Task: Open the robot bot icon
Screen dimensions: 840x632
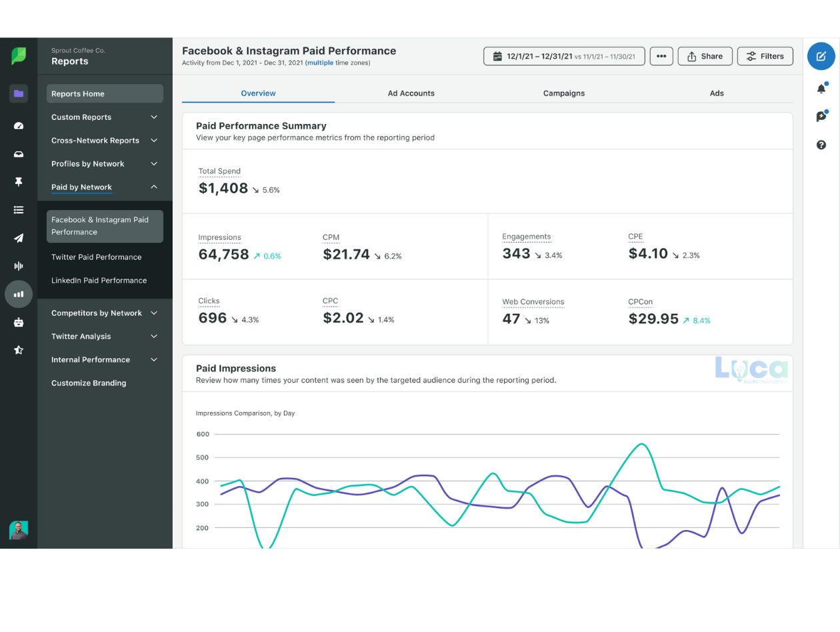Action: [x=19, y=322]
